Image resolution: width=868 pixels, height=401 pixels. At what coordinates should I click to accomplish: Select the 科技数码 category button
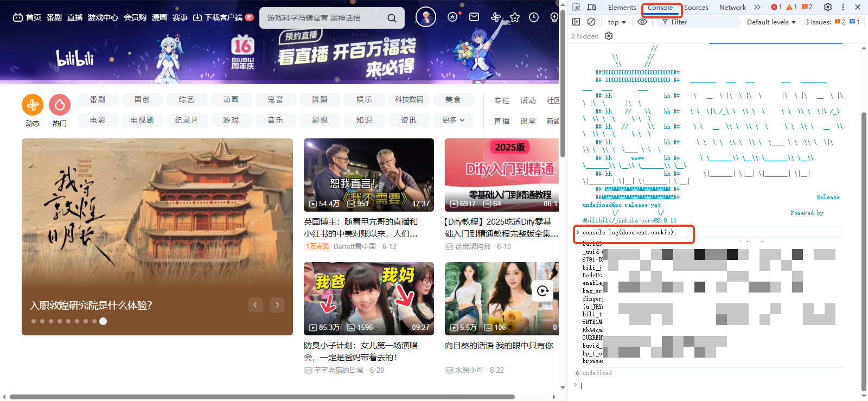(x=409, y=99)
